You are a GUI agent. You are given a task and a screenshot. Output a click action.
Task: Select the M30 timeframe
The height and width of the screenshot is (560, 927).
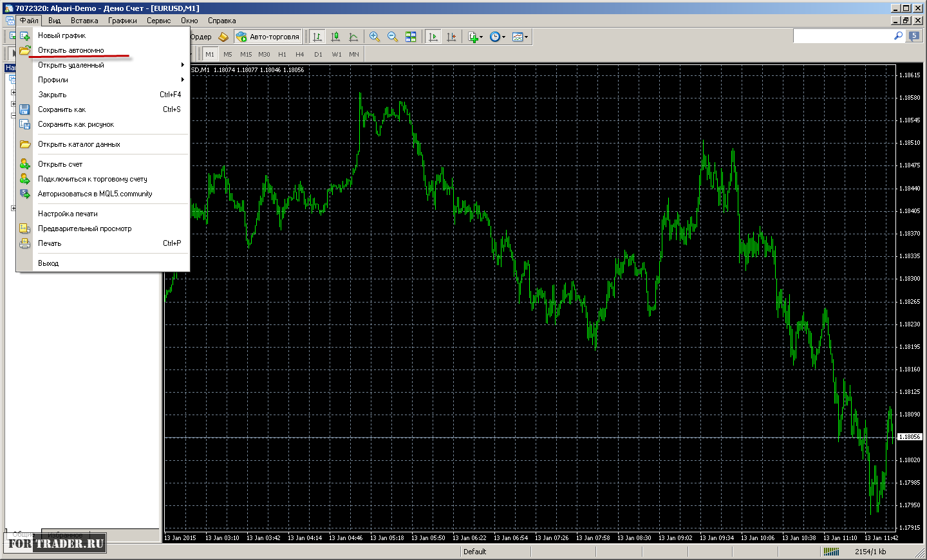(x=264, y=55)
